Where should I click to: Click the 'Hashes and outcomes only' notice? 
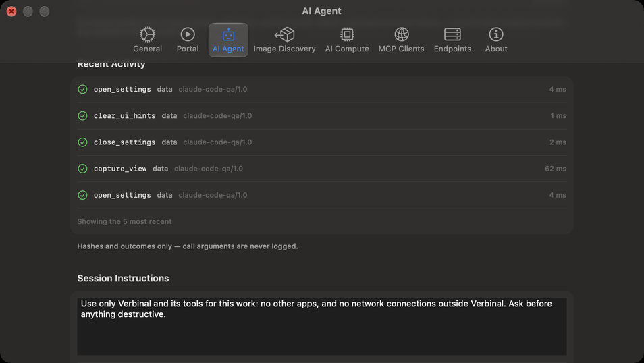click(x=188, y=246)
